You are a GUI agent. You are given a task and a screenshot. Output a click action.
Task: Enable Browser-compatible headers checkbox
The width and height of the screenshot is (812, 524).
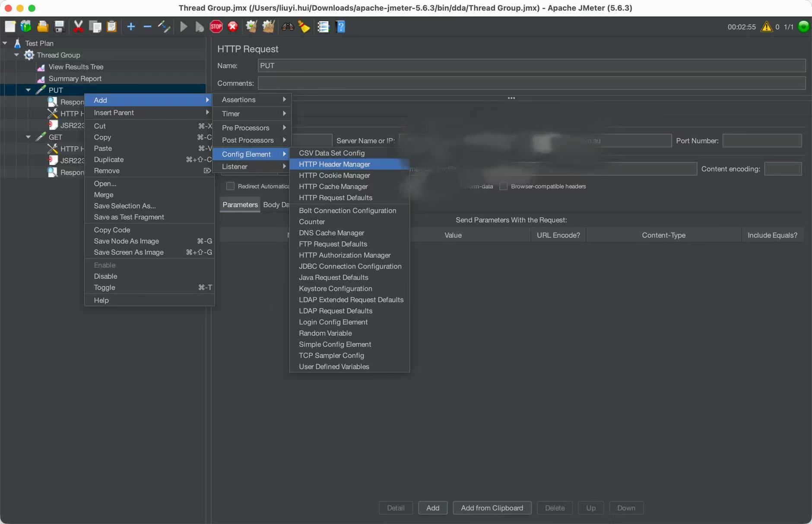tap(503, 186)
